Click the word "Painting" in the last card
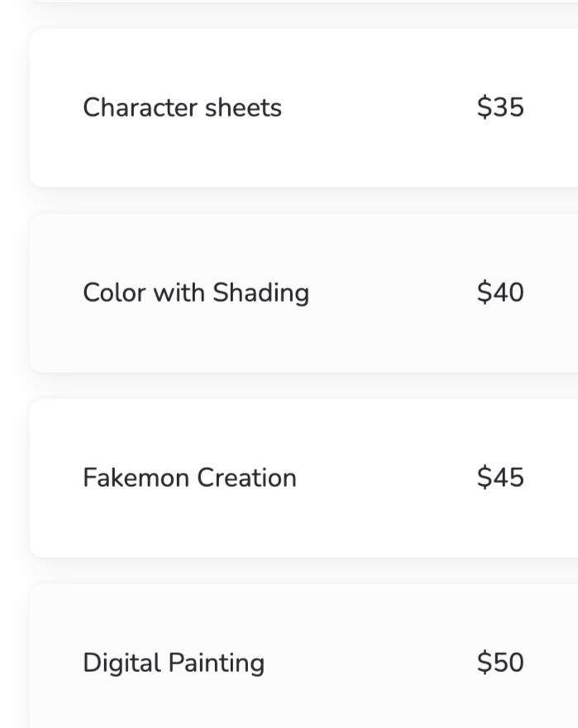The width and height of the screenshot is (578, 728). [217, 664]
